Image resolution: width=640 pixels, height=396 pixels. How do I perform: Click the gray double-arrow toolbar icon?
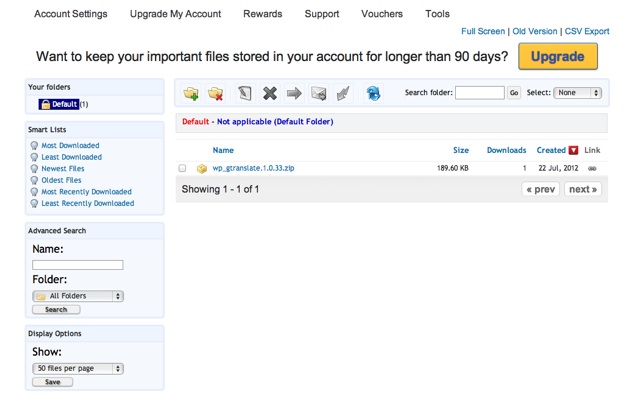pos(343,93)
